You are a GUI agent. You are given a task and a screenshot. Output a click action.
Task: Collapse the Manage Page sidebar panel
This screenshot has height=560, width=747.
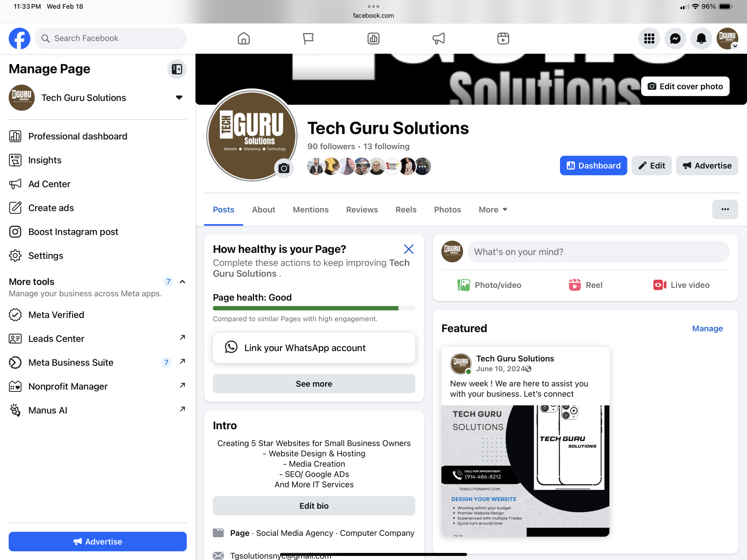[177, 69]
